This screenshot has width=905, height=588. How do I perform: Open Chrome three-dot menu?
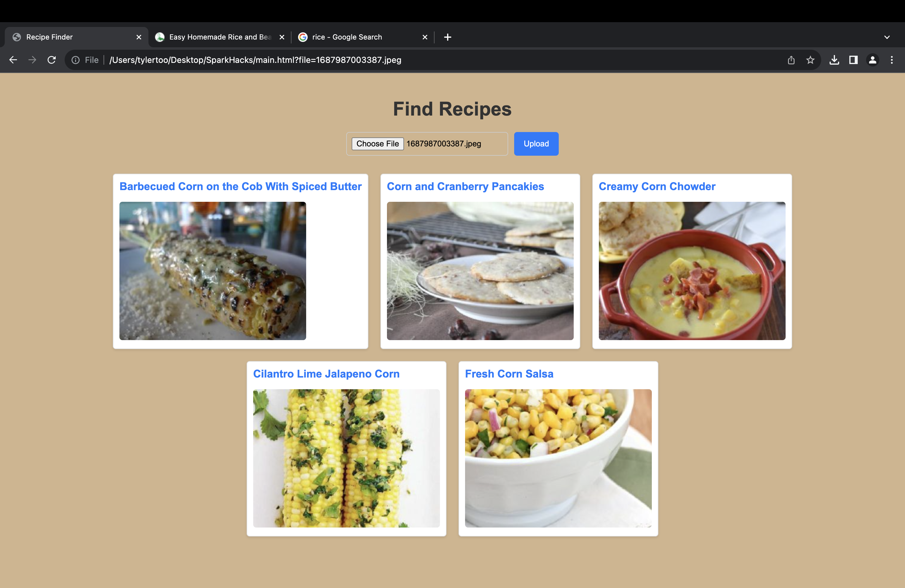(892, 60)
